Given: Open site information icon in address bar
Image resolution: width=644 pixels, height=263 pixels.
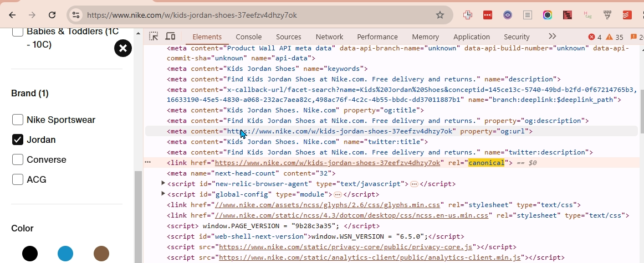Looking at the screenshot, I should pos(75,15).
